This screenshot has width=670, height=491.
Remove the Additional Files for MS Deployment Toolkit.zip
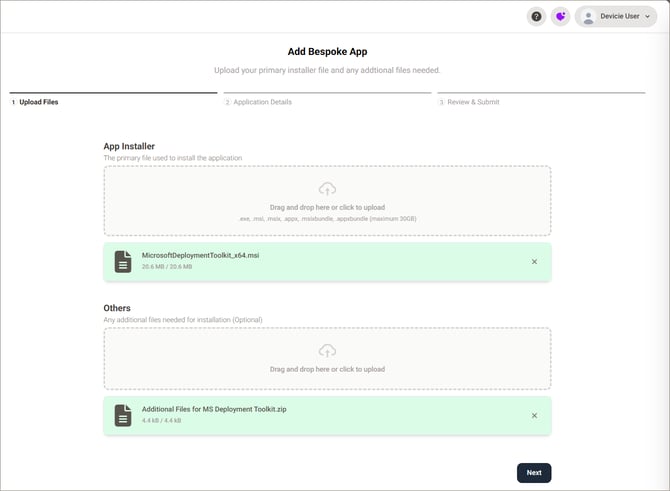[534, 416]
